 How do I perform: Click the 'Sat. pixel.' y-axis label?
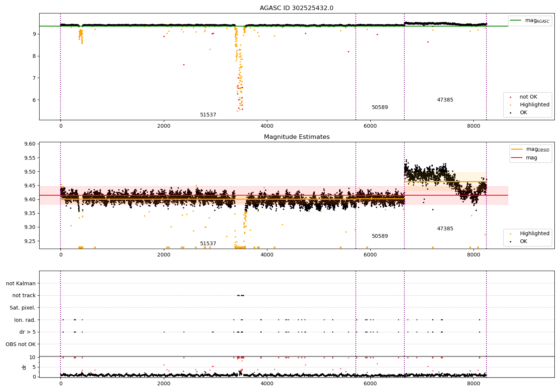[x=23, y=308]
